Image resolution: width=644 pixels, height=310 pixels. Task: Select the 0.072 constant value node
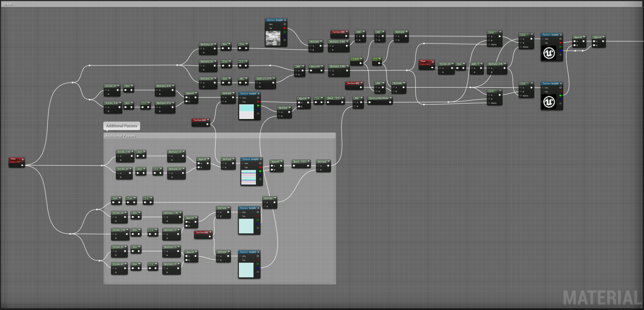coord(356,58)
